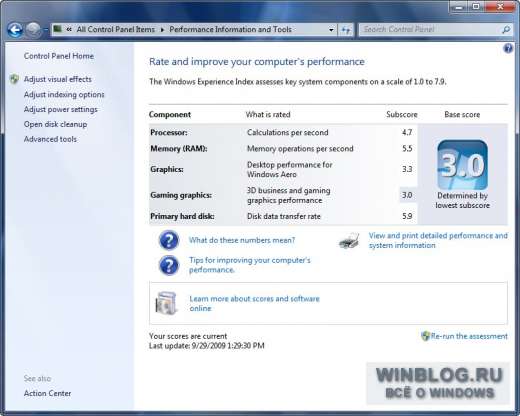Click question icon beside What do these numbers mean
This screenshot has height=416, width=520.
point(169,240)
